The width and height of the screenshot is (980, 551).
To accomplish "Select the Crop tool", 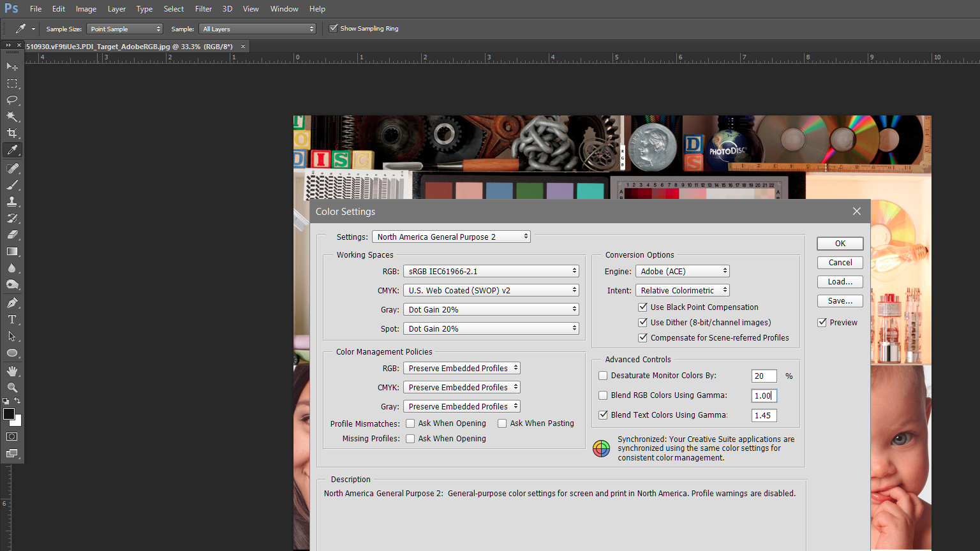I will (x=12, y=133).
